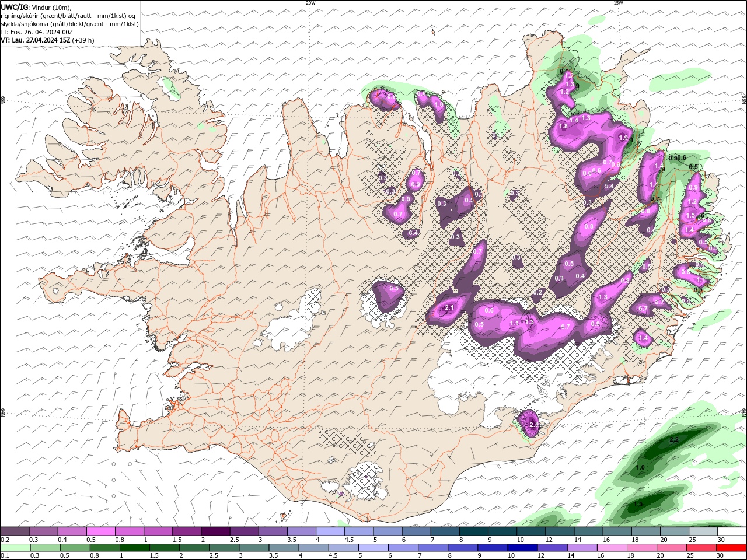This screenshot has width=747, height=560.
Task: Click the 1.8 snowfall value in the northeast
Action: (x=563, y=126)
